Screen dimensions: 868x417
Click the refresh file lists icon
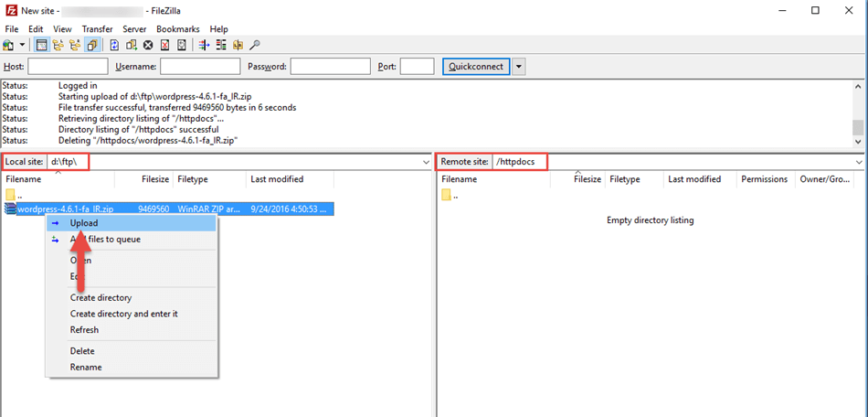tap(115, 45)
